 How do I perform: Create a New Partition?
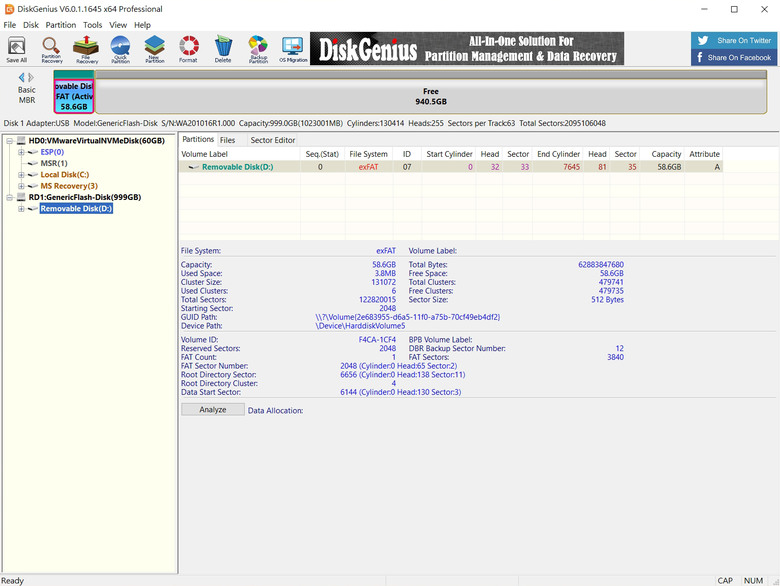[x=155, y=49]
